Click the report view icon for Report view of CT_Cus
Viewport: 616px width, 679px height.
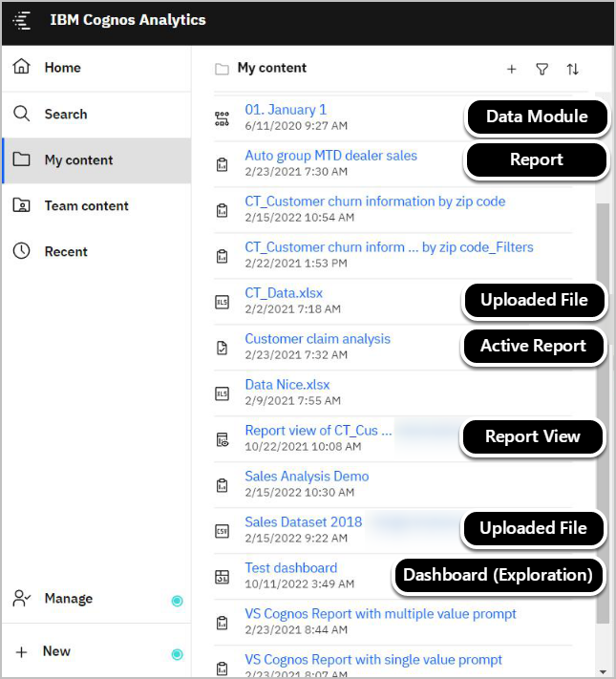click(223, 439)
